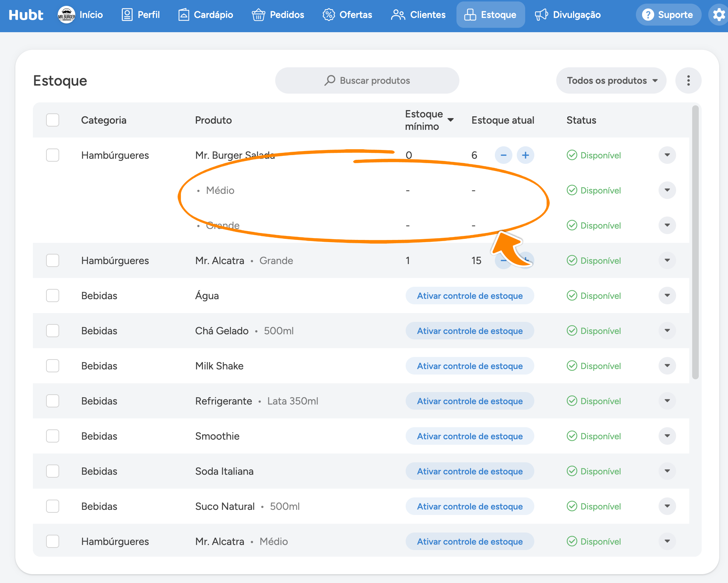Sort by Estoque mínimo column arrow
This screenshot has height=583, width=728.
(x=451, y=120)
